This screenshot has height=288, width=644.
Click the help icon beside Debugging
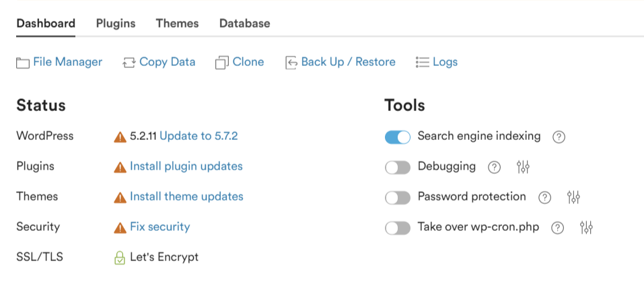click(x=494, y=167)
